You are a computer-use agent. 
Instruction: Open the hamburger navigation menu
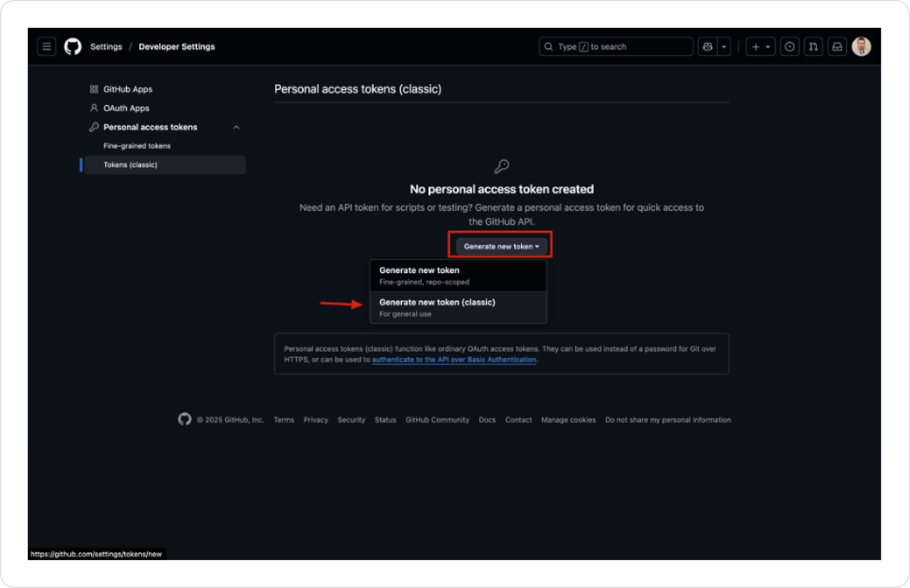click(46, 46)
